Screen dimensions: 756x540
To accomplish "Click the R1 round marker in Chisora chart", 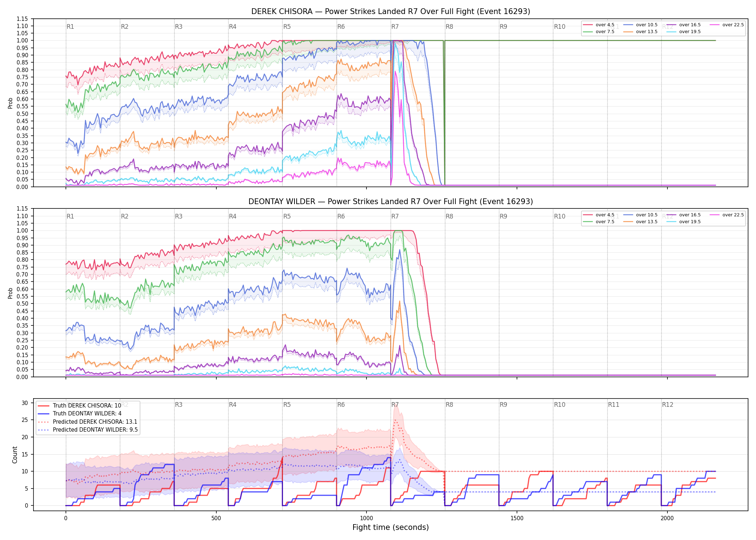I will pos(70,27).
